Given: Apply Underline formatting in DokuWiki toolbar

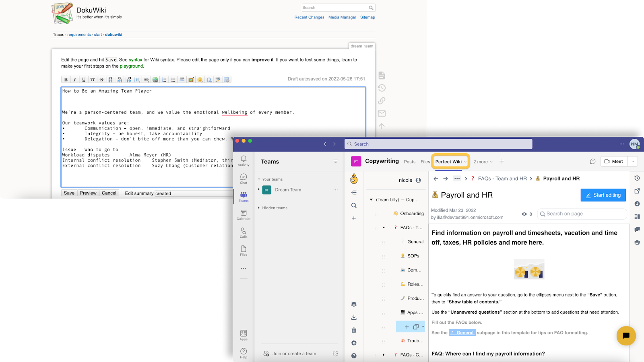Looking at the screenshot, I should click(x=84, y=80).
